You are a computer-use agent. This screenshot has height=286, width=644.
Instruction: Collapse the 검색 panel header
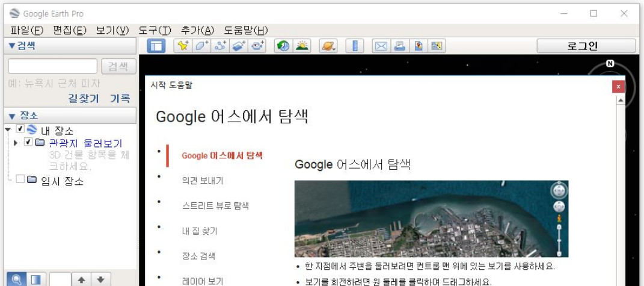tap(70, 46)
